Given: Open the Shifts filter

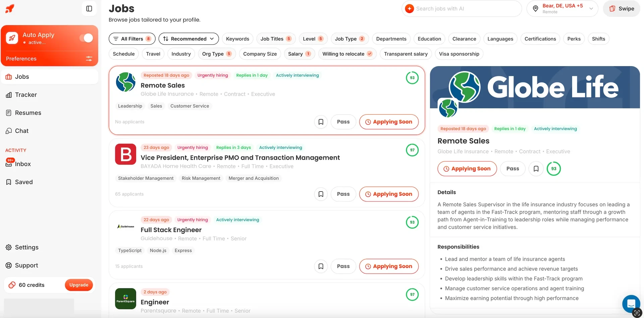Looking at the screenshot, I should (598, 39).
